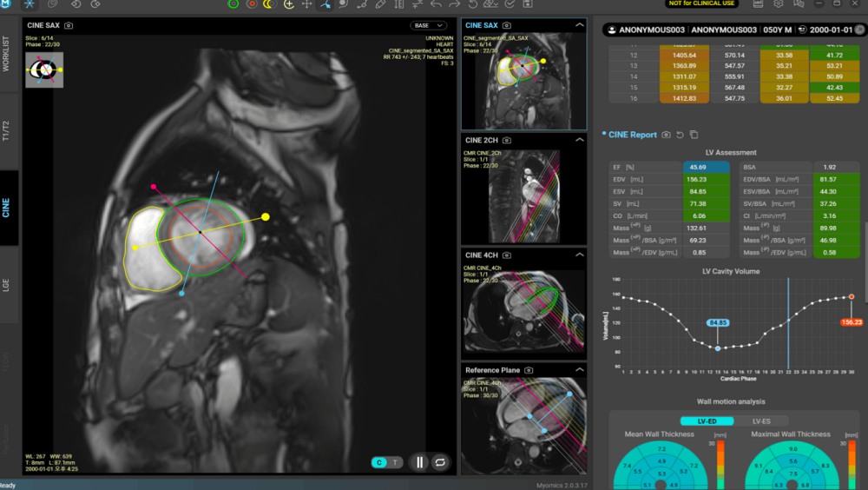Viewport: 868px width, 490px height.
Task: Click the BSA value 1.92
Action: click(x=829, y=167)
